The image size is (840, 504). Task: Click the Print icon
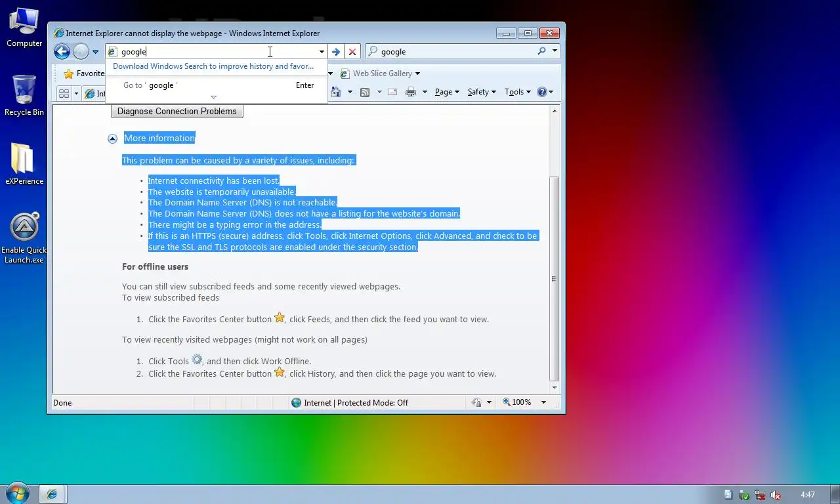click(411, 92)
